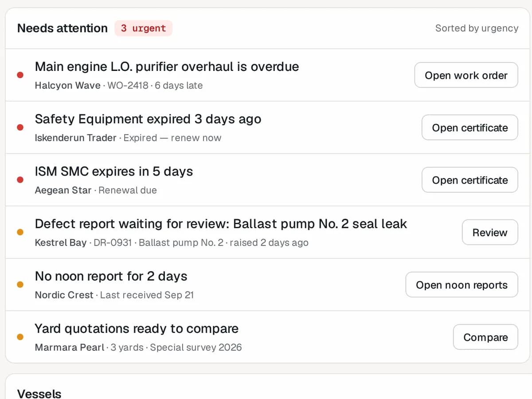Open work order for purifier overhaul
Viewport: 532px width, 399px height.
tap(466, 75)
